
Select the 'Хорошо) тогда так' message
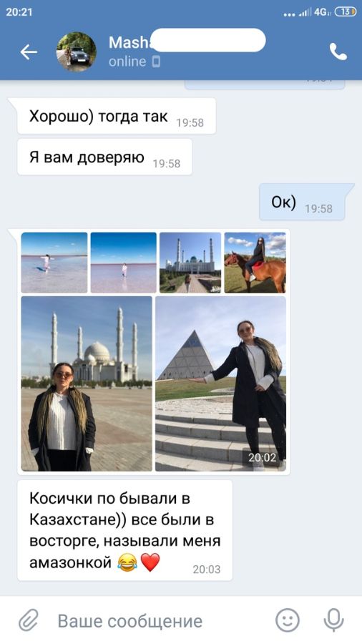(117, 117)
